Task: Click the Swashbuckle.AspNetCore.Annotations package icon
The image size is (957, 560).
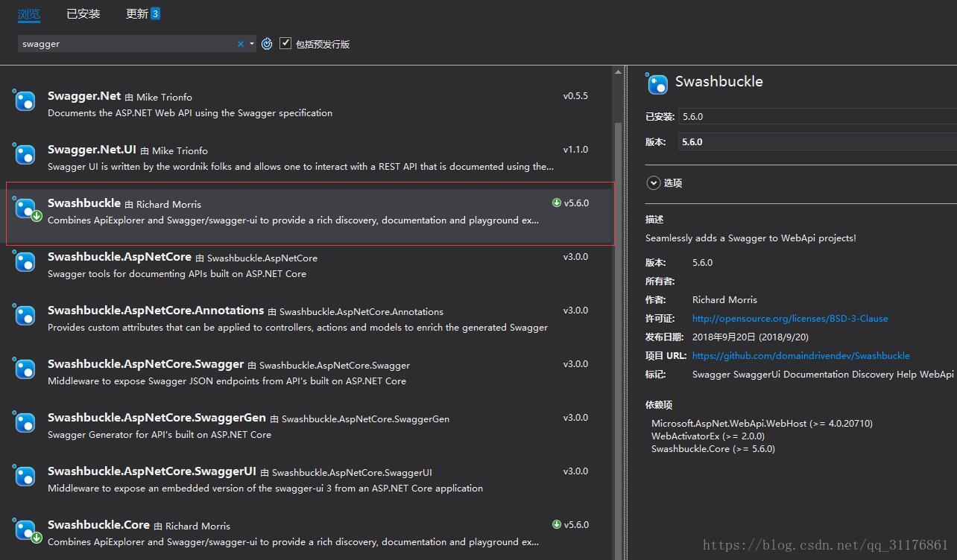Action: pyautogui.click(x=25, y=316)
